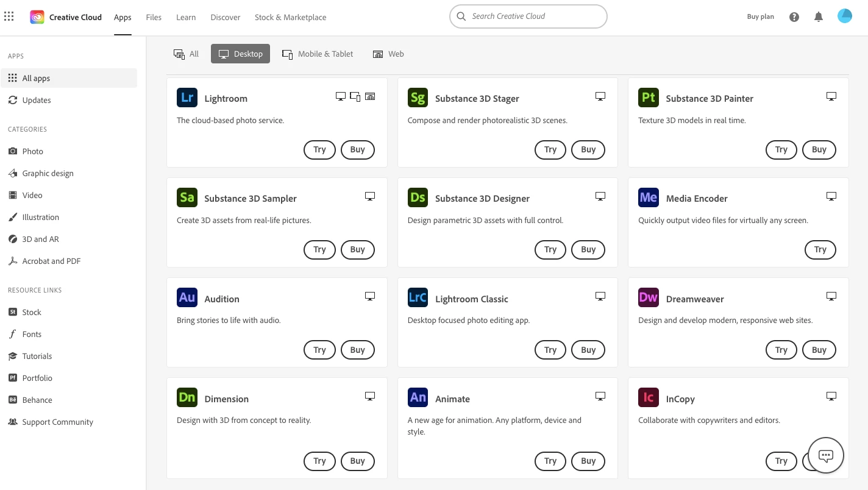
Task: Click the Animate An icon
Action: coord(418,398)
